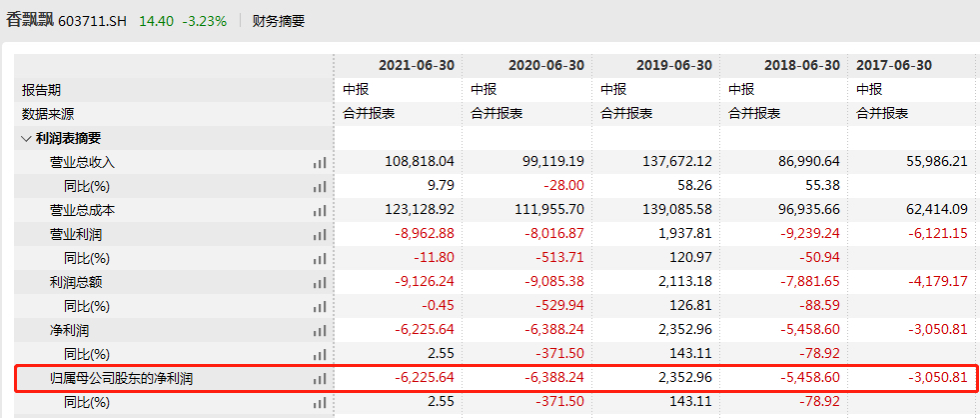Viewport: 980px width, 418px height.
Task: Collapse the 利润表摘要 section
Action: 26,138
